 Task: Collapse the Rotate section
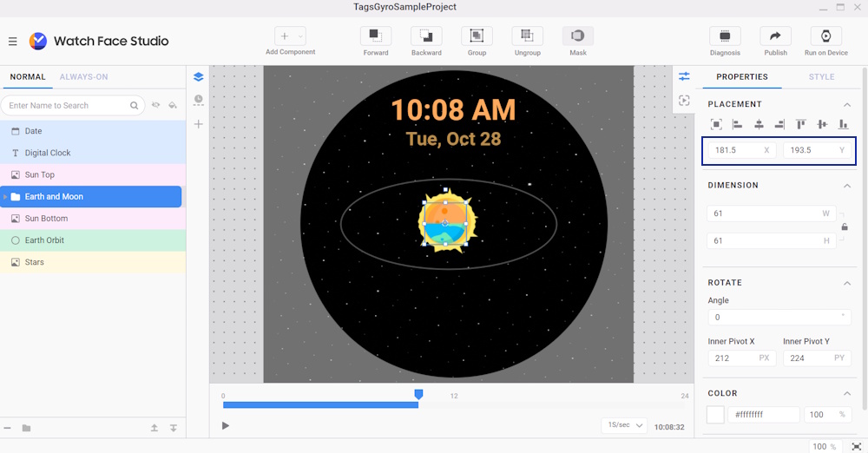pyautogui.click(x=847, y=283)
